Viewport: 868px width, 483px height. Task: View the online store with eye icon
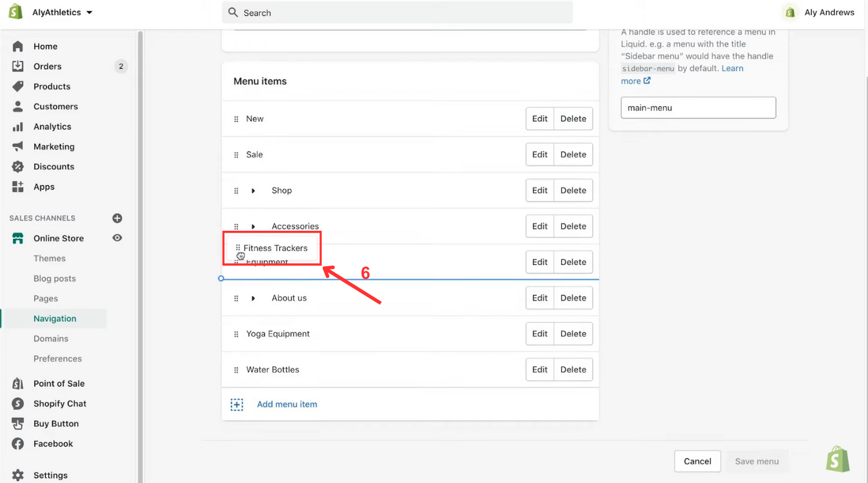click(x=117, y=238)
